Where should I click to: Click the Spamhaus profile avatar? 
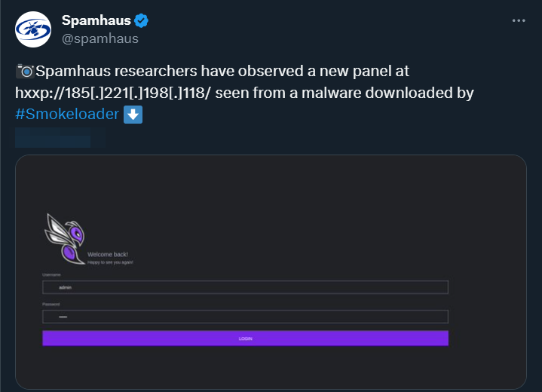[x=33, y=30]
